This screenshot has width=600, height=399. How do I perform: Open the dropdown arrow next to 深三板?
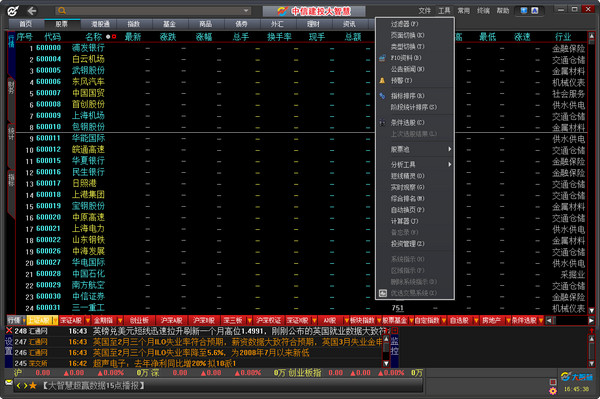pyautogui.click(x=249, y=320)
